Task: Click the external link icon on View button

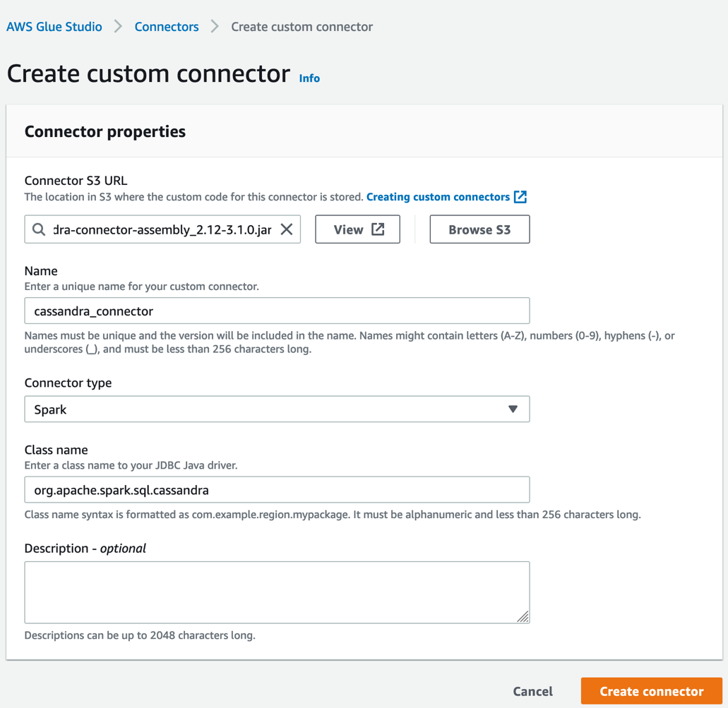Action: coord(378,229)
